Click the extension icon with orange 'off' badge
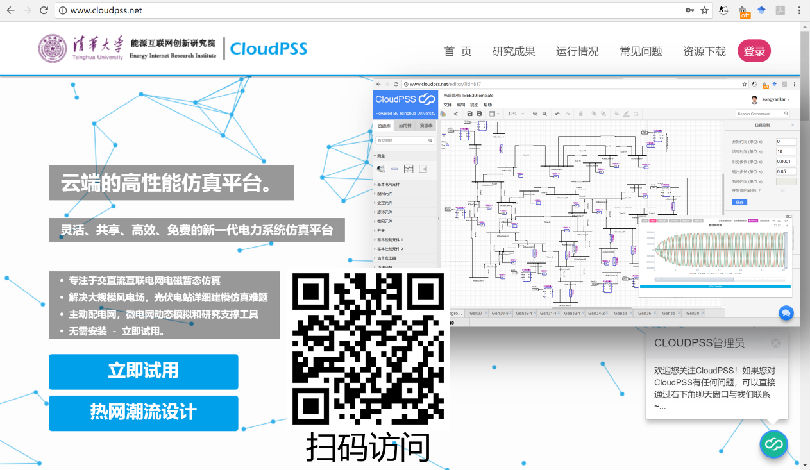The width and height of the screenshot is (810, 470). tap(743, 11)
